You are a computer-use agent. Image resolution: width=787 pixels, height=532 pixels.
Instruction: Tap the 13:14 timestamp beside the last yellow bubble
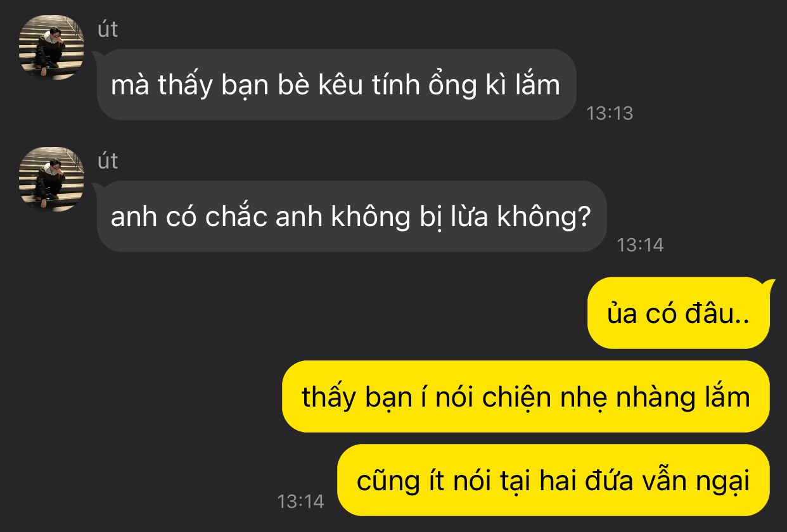tap(300, 502)
